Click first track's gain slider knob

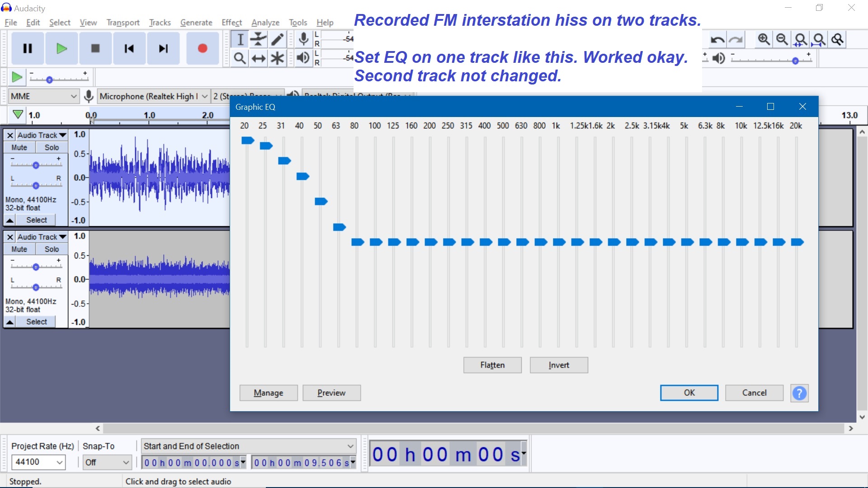coord(36,165)
